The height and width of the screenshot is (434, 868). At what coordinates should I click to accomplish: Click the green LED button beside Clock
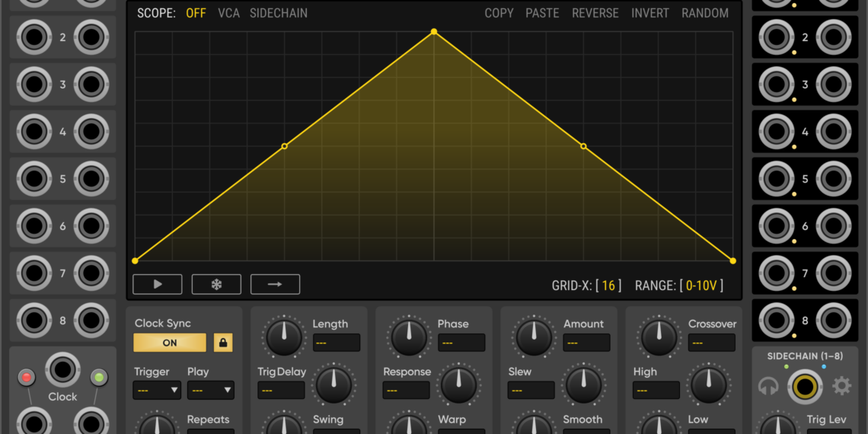[98, 378]
